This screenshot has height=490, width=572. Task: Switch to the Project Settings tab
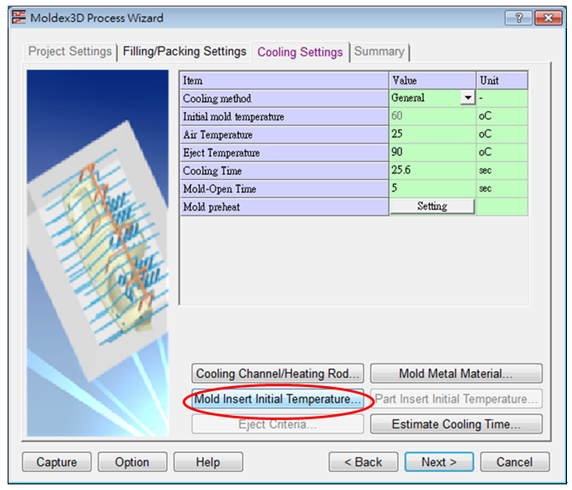point(70,51)
